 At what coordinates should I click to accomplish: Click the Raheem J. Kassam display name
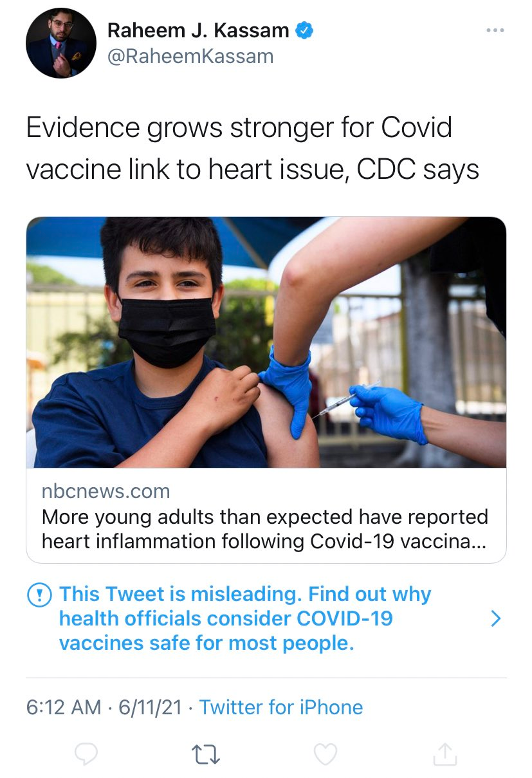(x=198, y=30)
